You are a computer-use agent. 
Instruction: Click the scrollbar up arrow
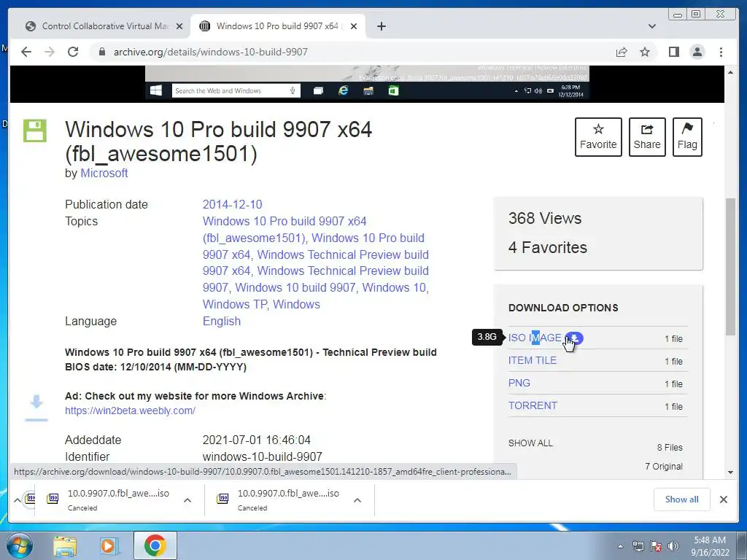(x=730, y=72)
